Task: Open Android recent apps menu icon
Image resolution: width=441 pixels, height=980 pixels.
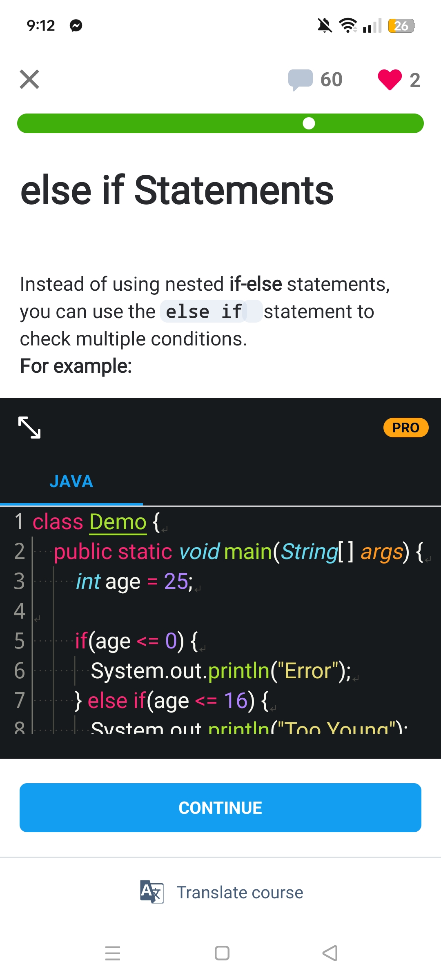Action: coord(113,953)
